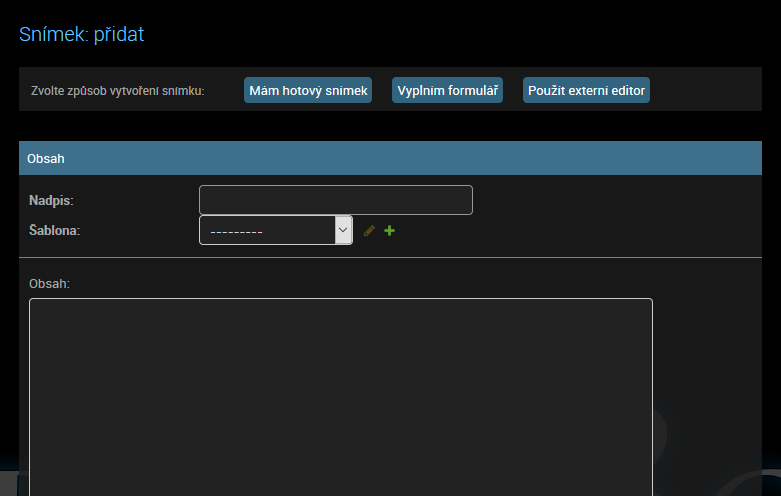
Task: Click the "Snímek: přidat" page heading
Action: click(x=82, y=35)
